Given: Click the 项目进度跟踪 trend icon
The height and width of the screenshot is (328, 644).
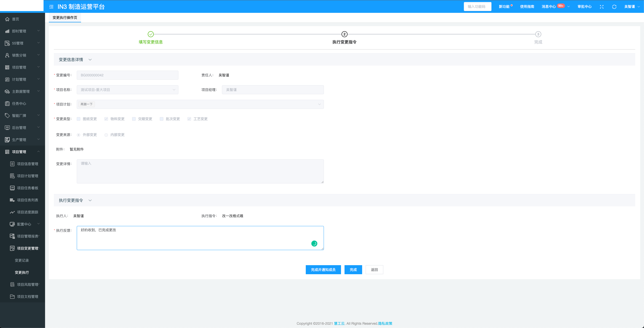Looking at the screenshot, I should [x=12, y=212].
